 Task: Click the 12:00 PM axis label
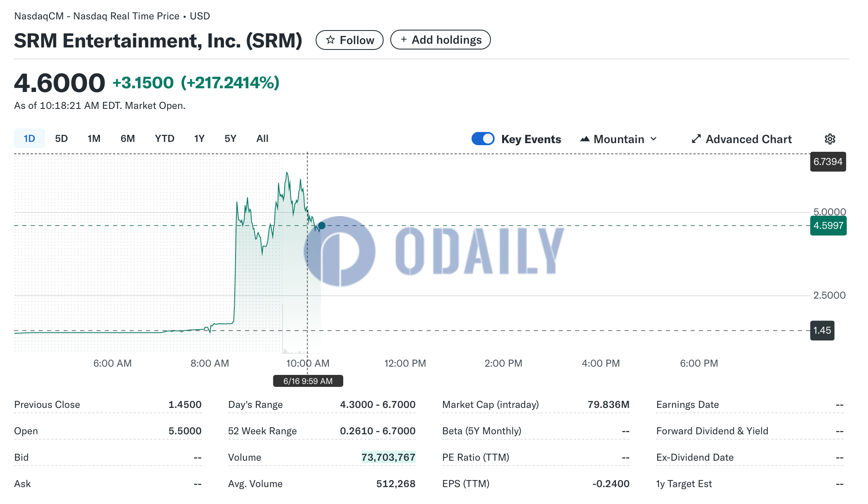click(405, 363)
